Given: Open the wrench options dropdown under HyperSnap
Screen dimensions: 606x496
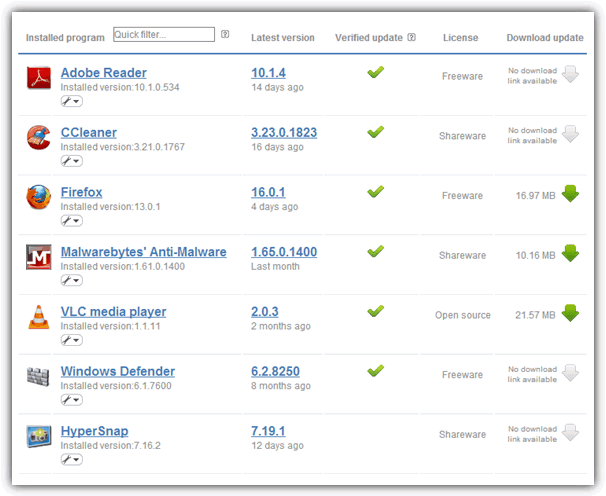Looking at the screenshot, I should 71,460.
